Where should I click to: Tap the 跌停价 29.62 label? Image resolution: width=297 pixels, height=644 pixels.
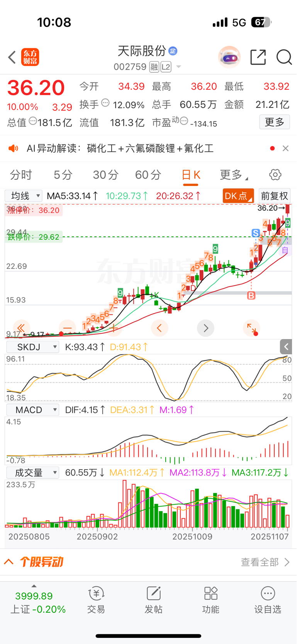(34, 237)
